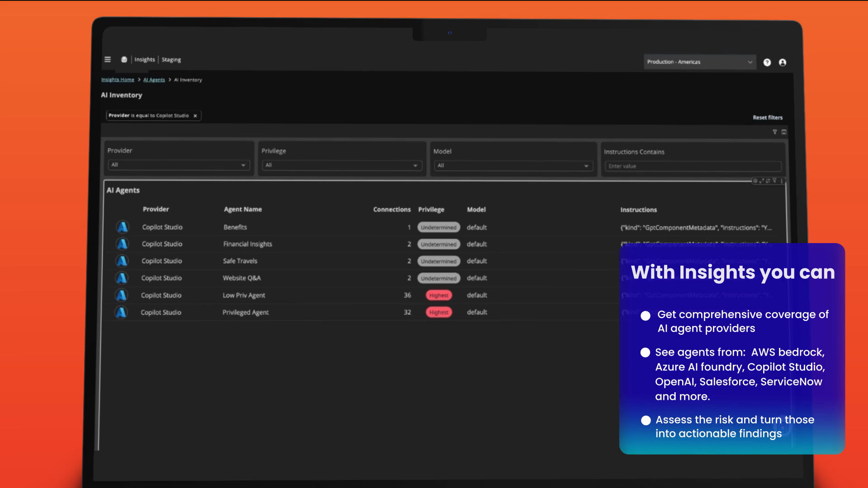Focus the Instructions Contains input field
868x488 pixels.
click(x=693, y=166)
